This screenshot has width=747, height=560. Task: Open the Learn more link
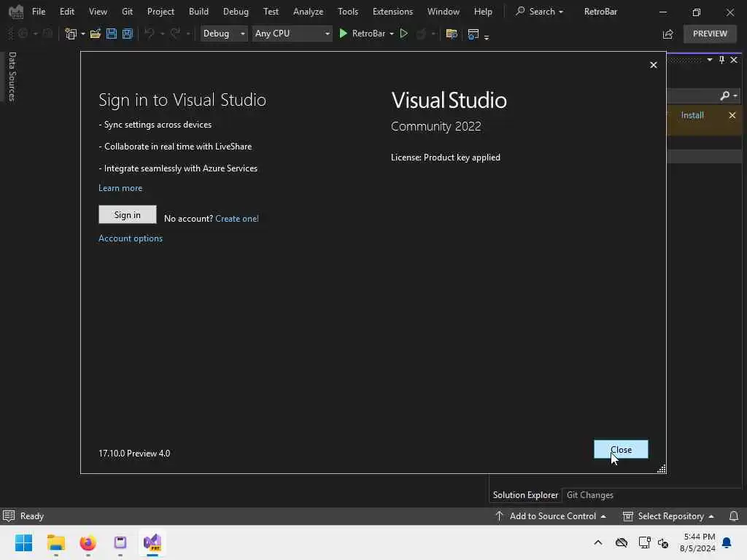[x=120, y=188]
